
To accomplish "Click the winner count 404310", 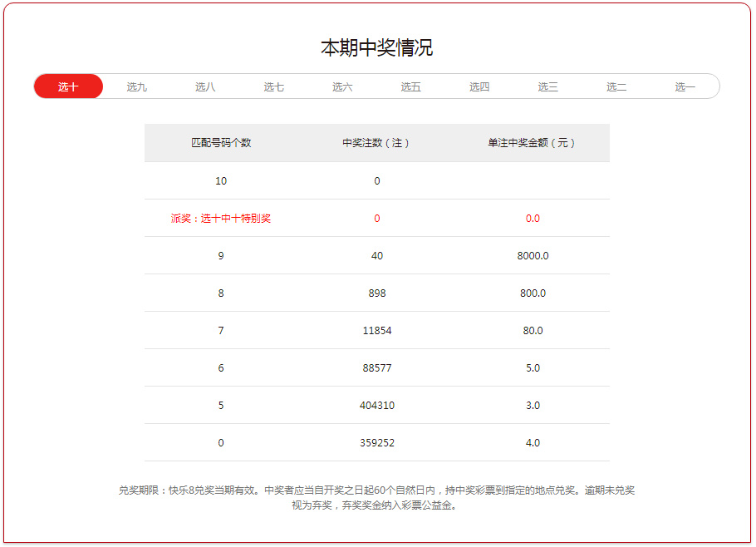I will tap(377, 405).
